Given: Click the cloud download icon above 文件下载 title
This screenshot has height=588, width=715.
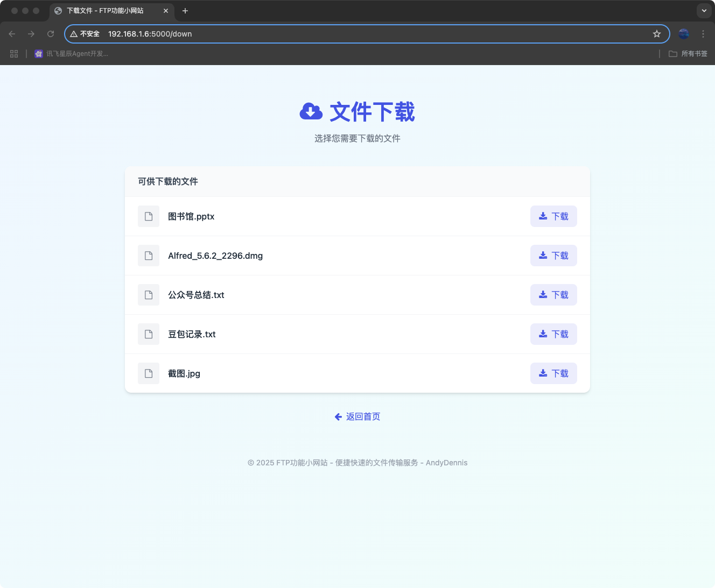Looking at the screenshot, I should coord(311,111).
